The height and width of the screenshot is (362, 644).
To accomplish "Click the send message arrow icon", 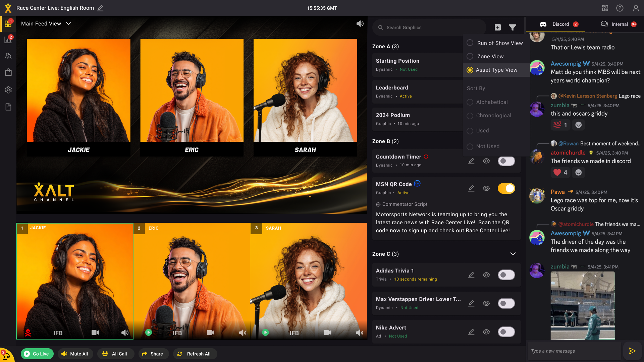I will point(632,351).
